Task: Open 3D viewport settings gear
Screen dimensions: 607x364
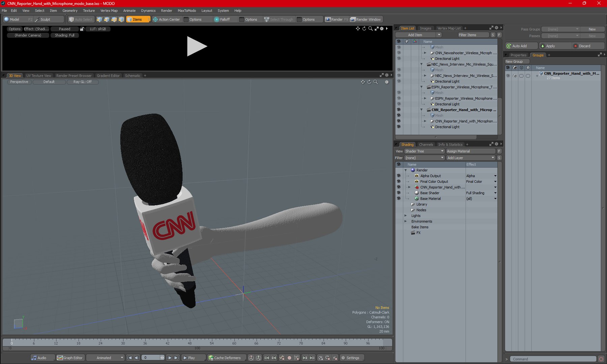Action: (x=387, y=82)
